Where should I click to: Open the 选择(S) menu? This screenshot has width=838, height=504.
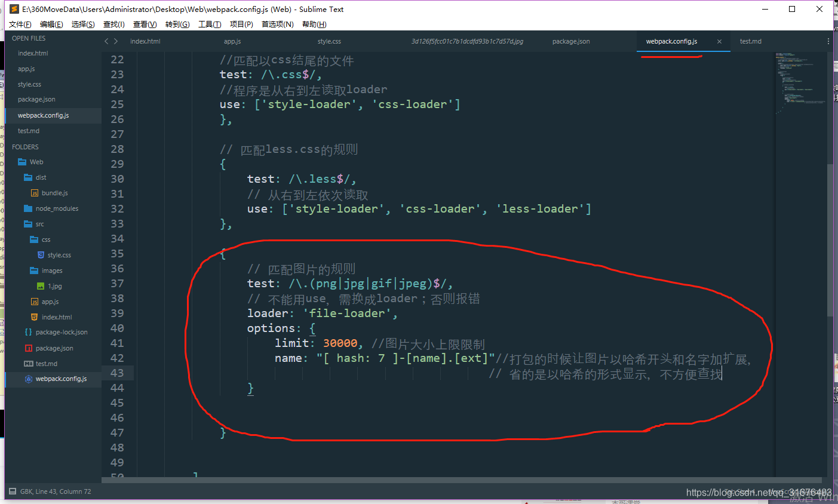[x=83, y=24]
